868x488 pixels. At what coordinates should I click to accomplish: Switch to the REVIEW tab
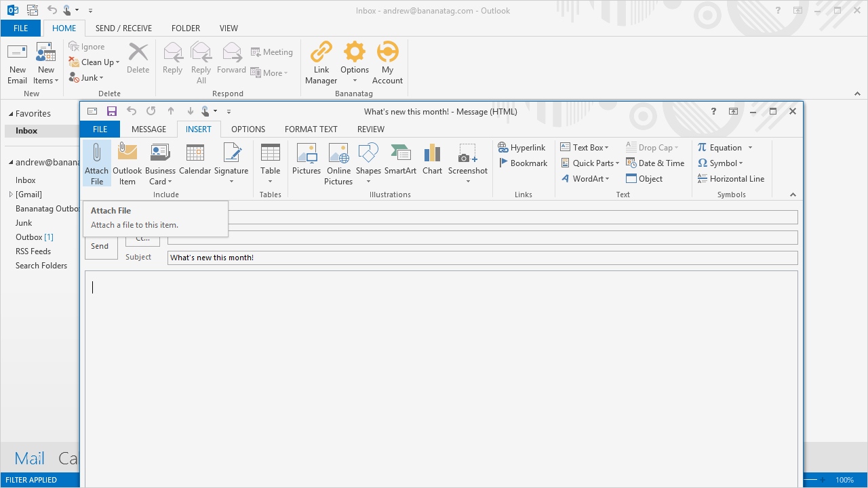tap(371, 129)
